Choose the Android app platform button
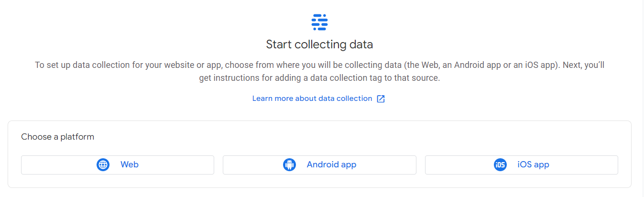644x197 pixels. 319,165
